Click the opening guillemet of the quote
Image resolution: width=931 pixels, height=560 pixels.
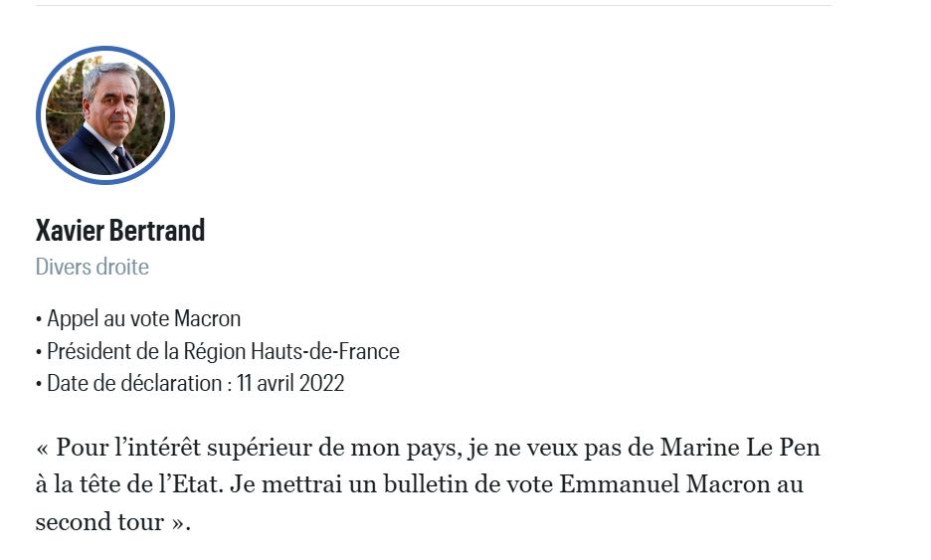tap(42, 448)
